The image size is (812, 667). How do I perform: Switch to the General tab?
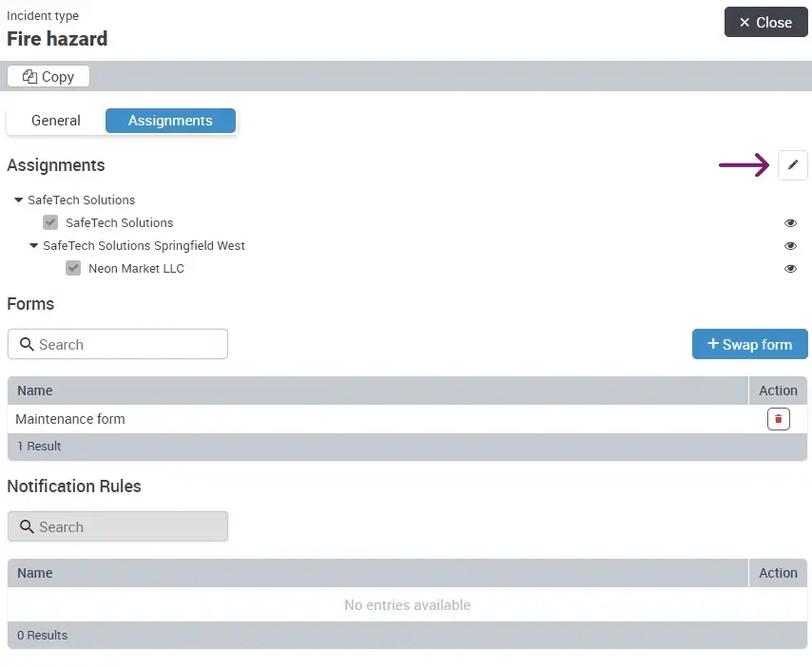click(56, 121)
